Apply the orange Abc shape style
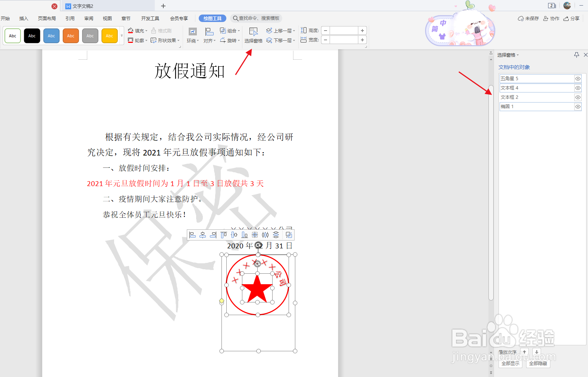 pos(71,36)
